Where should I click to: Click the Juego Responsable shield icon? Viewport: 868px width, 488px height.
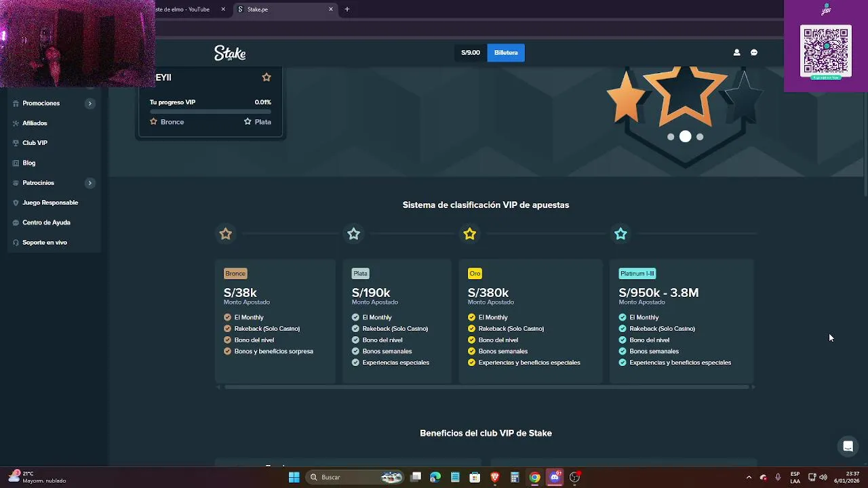tap(16, 203)
